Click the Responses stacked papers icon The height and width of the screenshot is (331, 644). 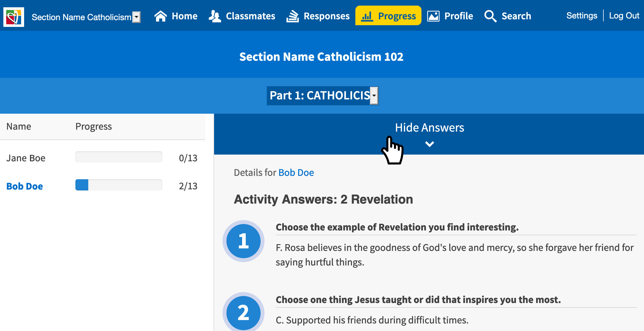[x=293, y=16]
